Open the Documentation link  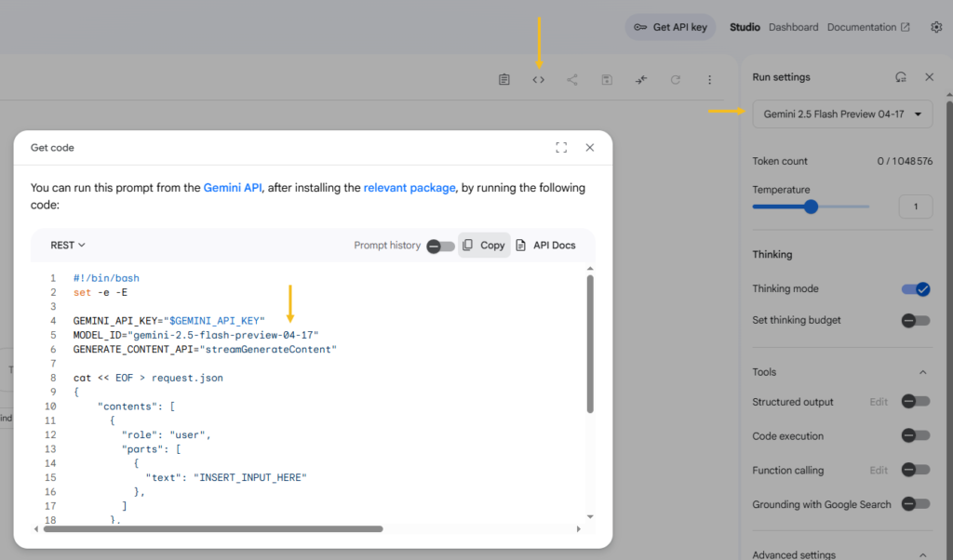[x=867, y=27]
